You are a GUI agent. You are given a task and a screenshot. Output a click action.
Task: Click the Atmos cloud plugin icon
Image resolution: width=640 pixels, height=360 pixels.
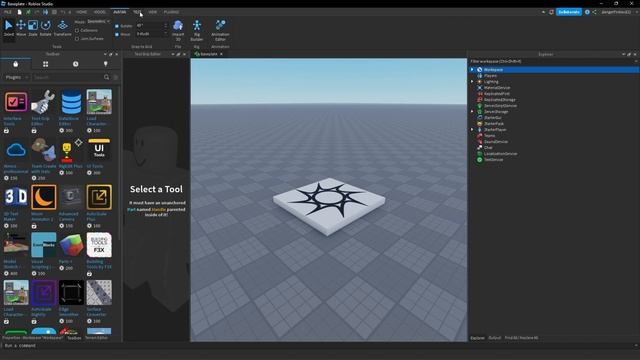[x=16, y=150]
